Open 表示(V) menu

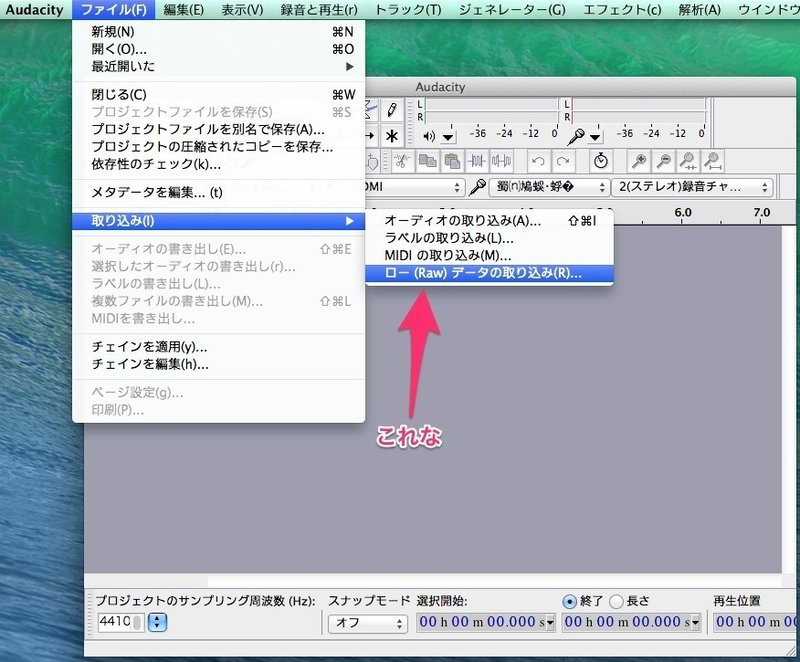coord(242,10)
